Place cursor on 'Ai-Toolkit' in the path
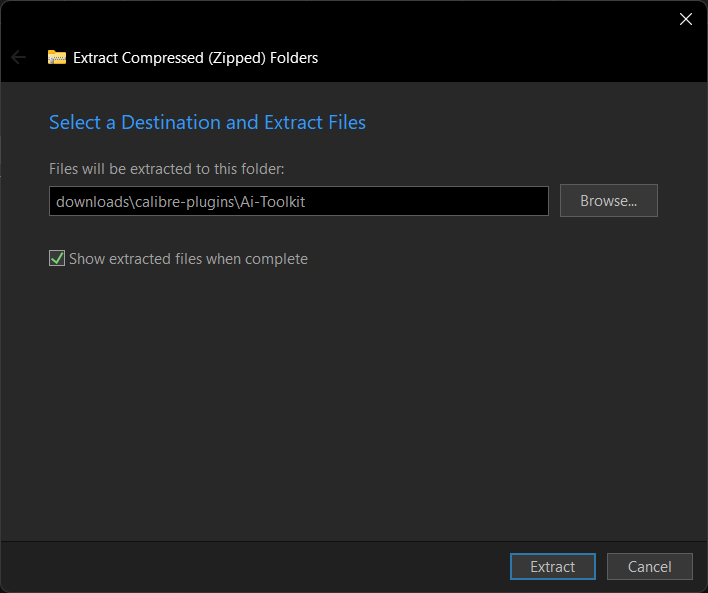Screen dimensions: 708x593 click(x=272, y=201)
